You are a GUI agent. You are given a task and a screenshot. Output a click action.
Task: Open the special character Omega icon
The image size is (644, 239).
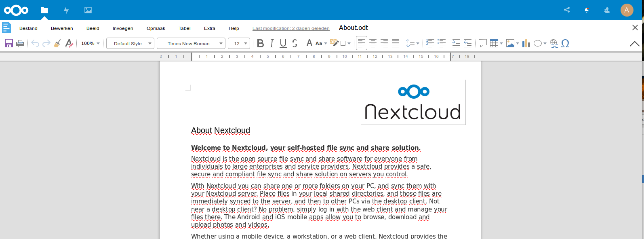point(565,43)
